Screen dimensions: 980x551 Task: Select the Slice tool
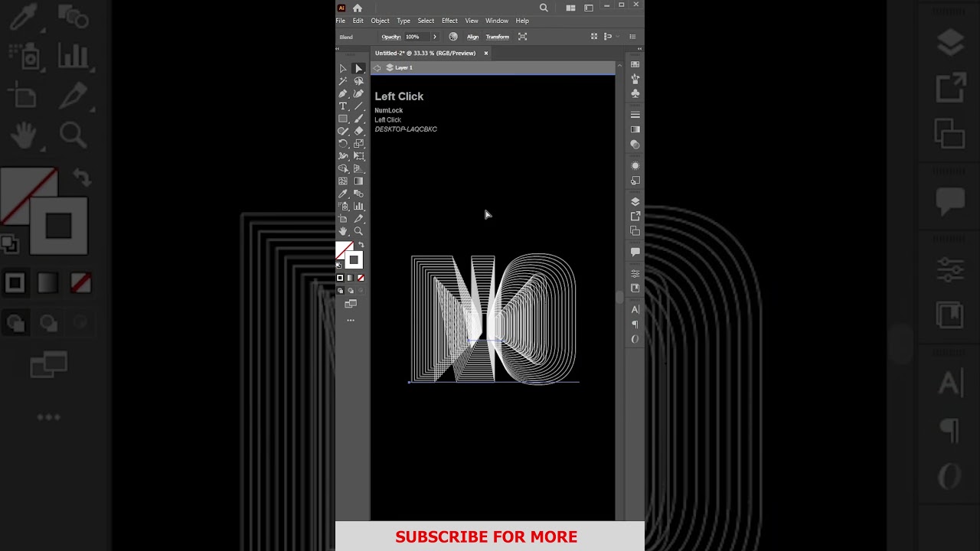pyautogui.click(x=358, y=219)
